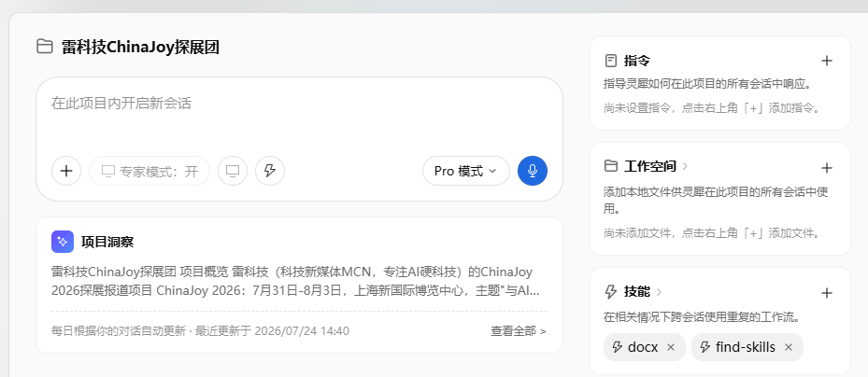Add a skill via 技能 plus button
The width and height of the screenshot is (868, 377).
click(x=827, y=293)
